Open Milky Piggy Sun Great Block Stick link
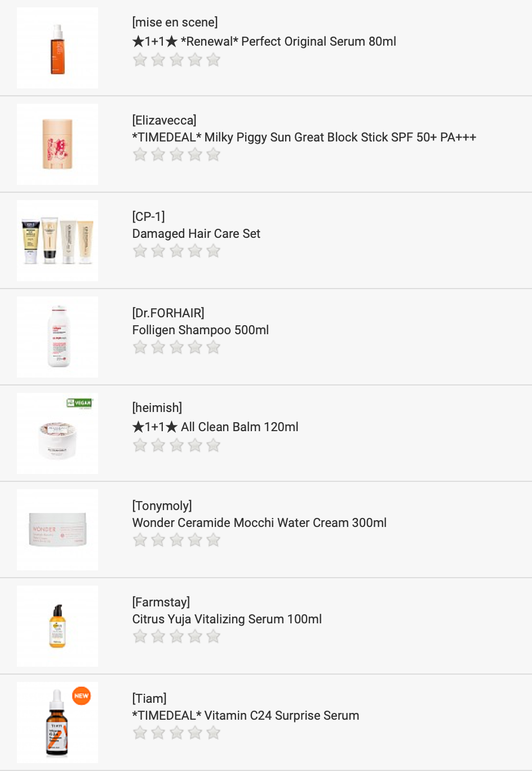The image size is (532, 771). click(304, 138)
